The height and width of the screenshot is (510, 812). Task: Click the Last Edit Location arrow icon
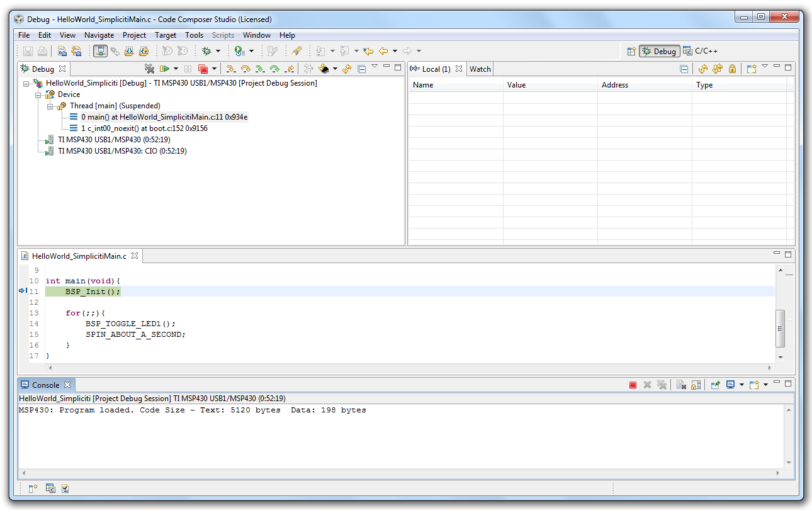point(368,51)
